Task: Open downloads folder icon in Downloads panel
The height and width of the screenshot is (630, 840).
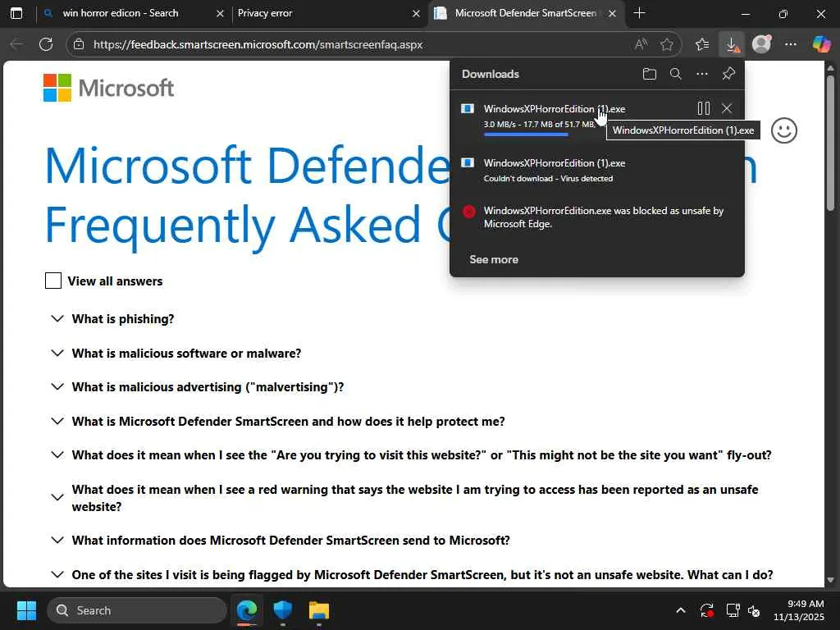Action: (x=650, y=74)
